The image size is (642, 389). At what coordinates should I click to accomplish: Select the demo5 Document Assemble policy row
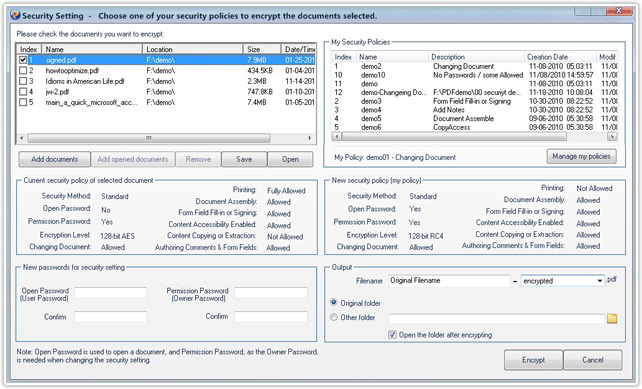475,118
